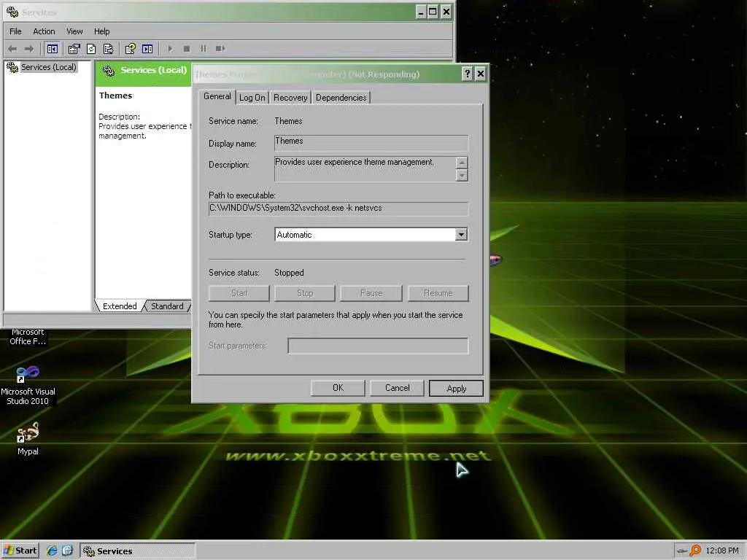The image size is (747, 560).
Task: Click the Forward arrow in Services toolbar
Action: click(x=29, y=49)
